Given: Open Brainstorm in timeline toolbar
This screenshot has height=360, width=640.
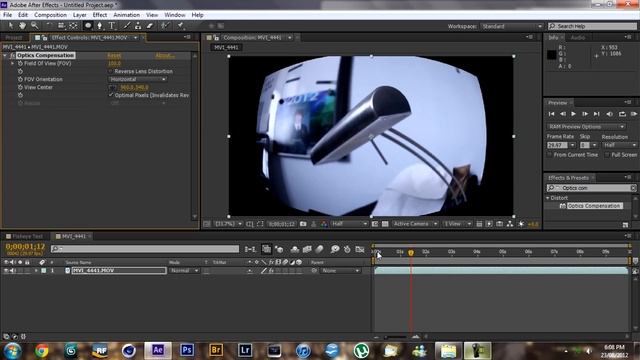Looking at the screenshot, I should (335, 249).
